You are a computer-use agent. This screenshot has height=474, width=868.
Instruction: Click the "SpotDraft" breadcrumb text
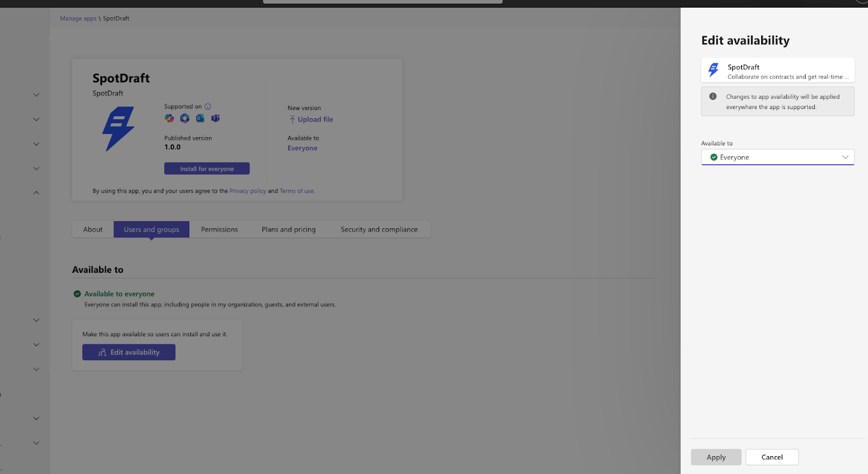click(116, 18)
